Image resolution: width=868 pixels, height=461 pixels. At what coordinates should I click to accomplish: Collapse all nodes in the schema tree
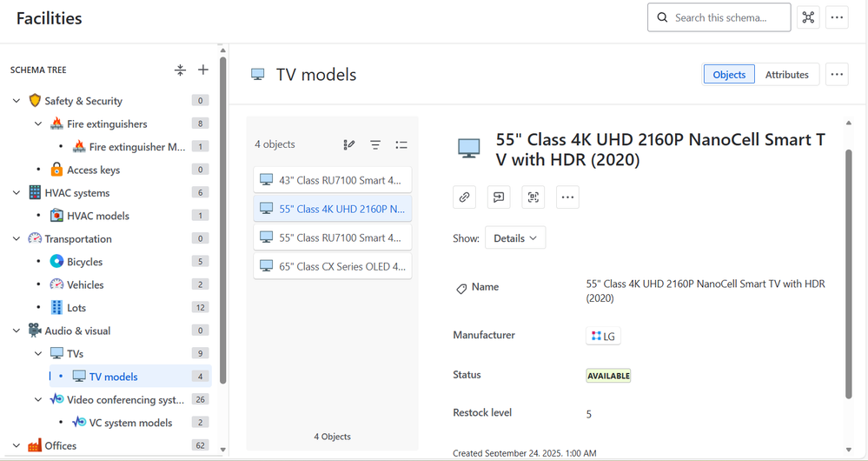[x=180, y=70]
